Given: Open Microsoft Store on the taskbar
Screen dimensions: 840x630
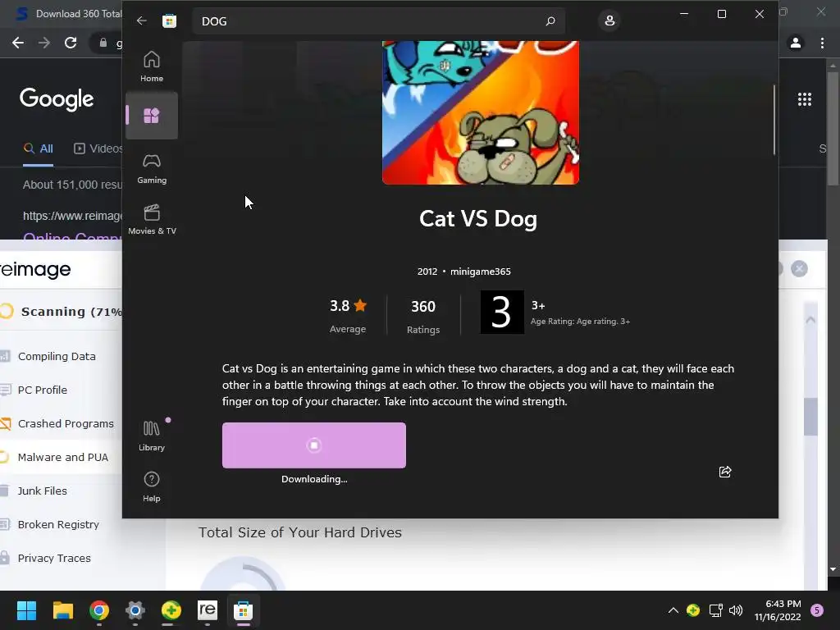Looking at the screenshot, I should coord(243,610).
